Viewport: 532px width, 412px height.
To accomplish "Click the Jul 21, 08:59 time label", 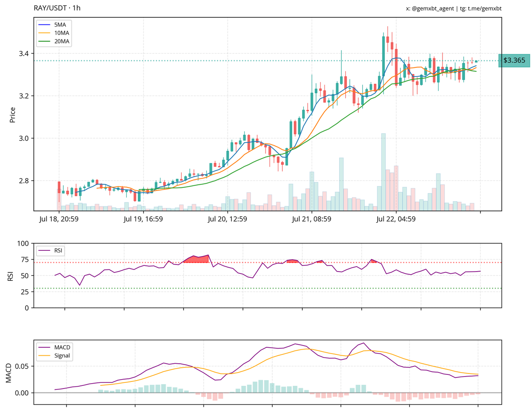I will (312, 219).
